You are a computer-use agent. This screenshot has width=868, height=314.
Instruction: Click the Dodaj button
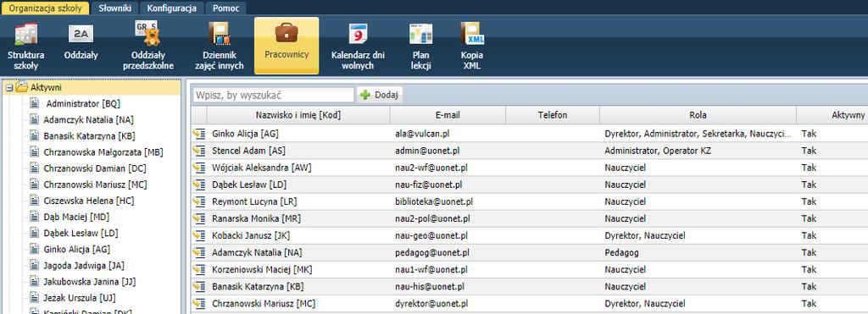(x=380, y=95)
